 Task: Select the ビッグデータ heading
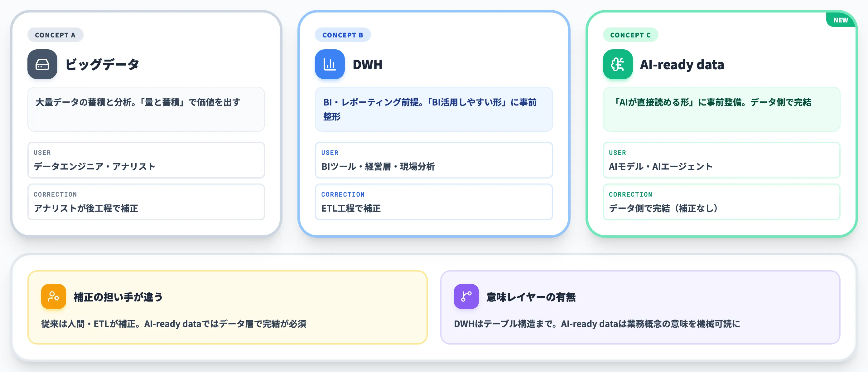102,64
